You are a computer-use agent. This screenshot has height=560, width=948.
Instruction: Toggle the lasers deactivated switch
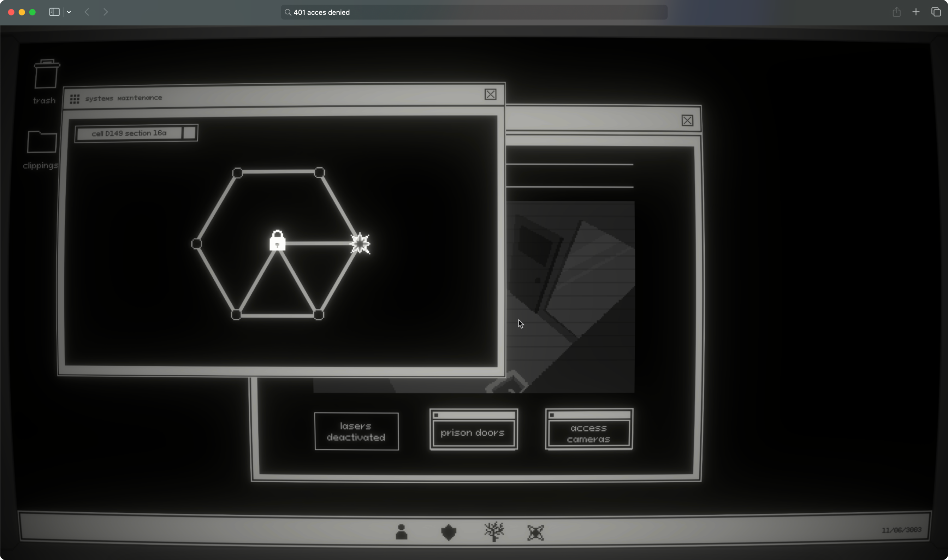coord(356,431)
